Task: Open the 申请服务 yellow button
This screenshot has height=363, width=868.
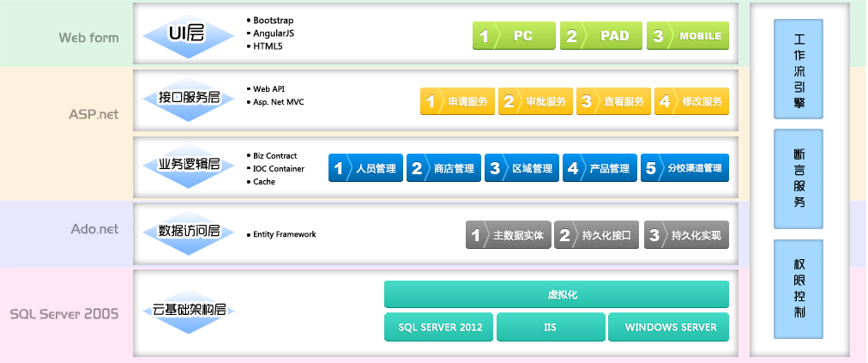Action: 456,101
